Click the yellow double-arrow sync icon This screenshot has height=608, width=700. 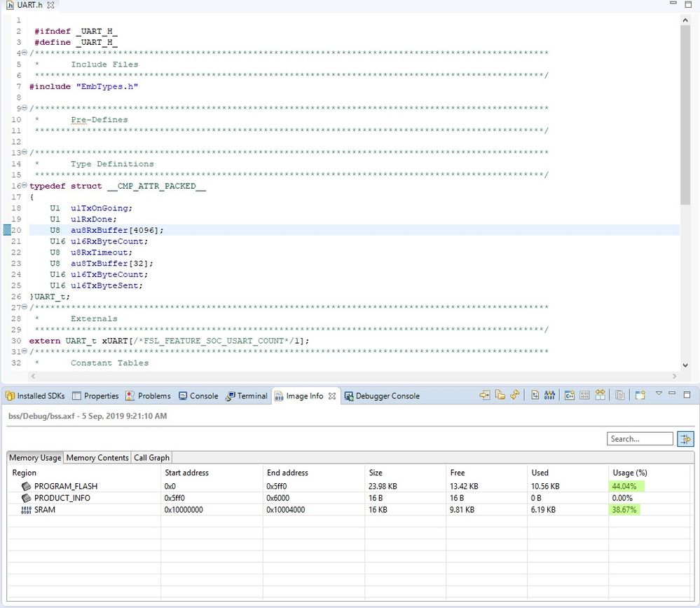tap(515, 396)
